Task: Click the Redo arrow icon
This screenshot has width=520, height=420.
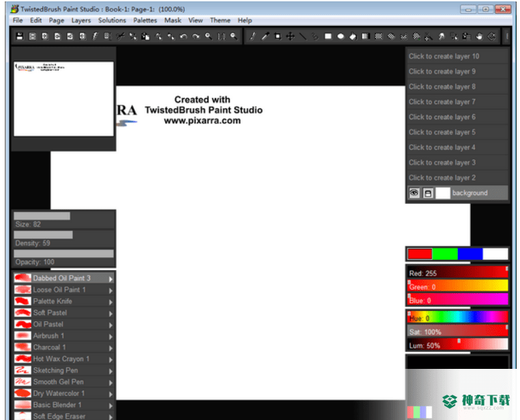Action: 196,36
